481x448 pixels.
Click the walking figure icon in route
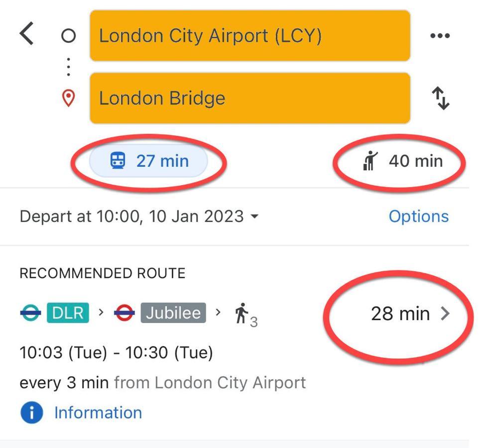(x=241, y=313)
